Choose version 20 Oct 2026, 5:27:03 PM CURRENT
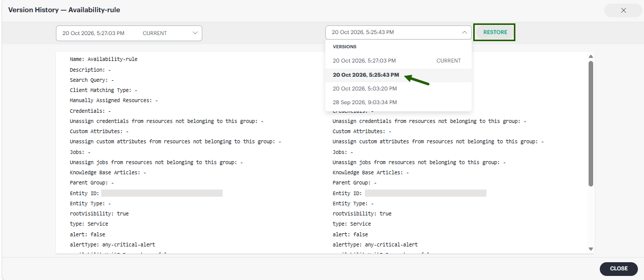This screenshot has width=644, height=280. [398, 61]
